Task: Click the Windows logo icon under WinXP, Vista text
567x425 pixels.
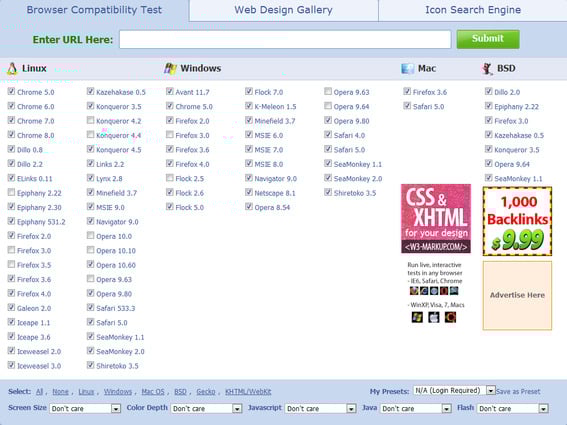Action: 417,317
